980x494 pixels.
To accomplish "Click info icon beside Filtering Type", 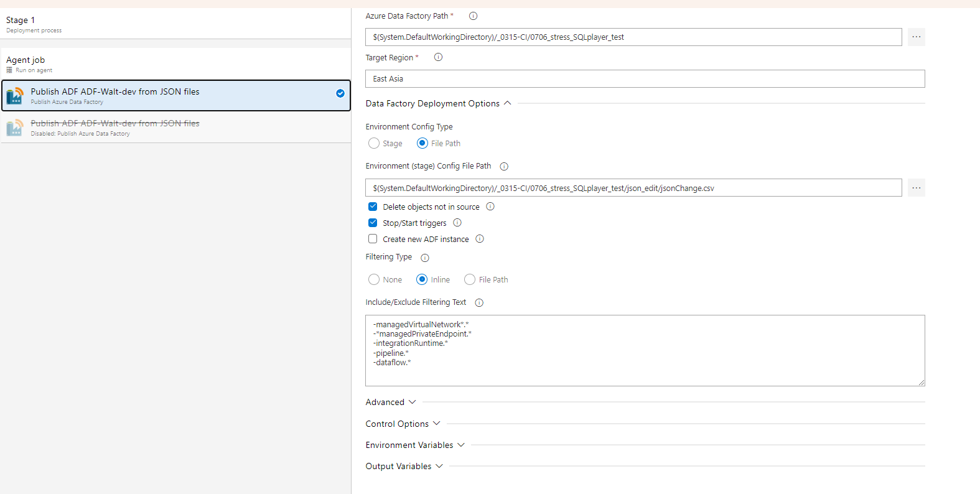I will [425, 258].
